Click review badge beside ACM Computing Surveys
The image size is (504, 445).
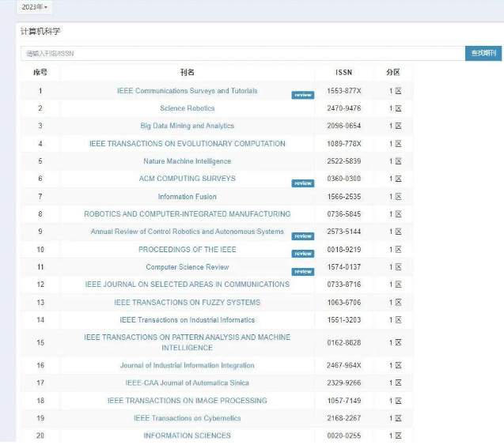pyautogui.click(x=303, y=183)
